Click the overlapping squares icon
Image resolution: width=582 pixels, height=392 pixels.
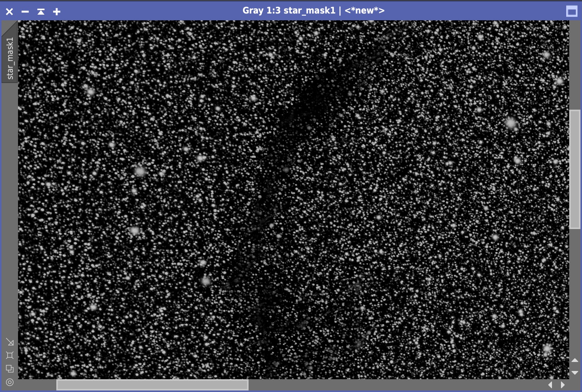pos(10,369)
